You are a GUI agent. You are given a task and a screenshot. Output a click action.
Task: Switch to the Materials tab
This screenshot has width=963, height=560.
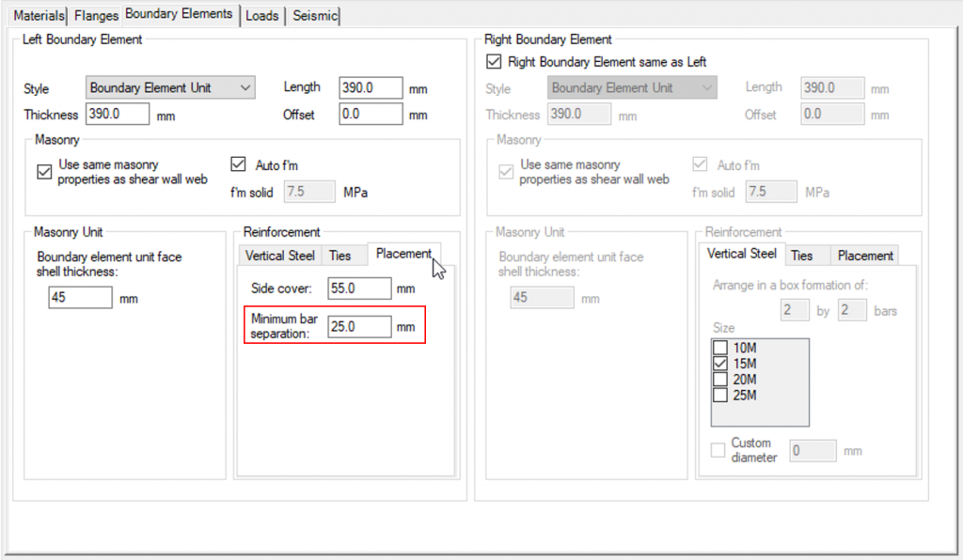coord(39,16)
